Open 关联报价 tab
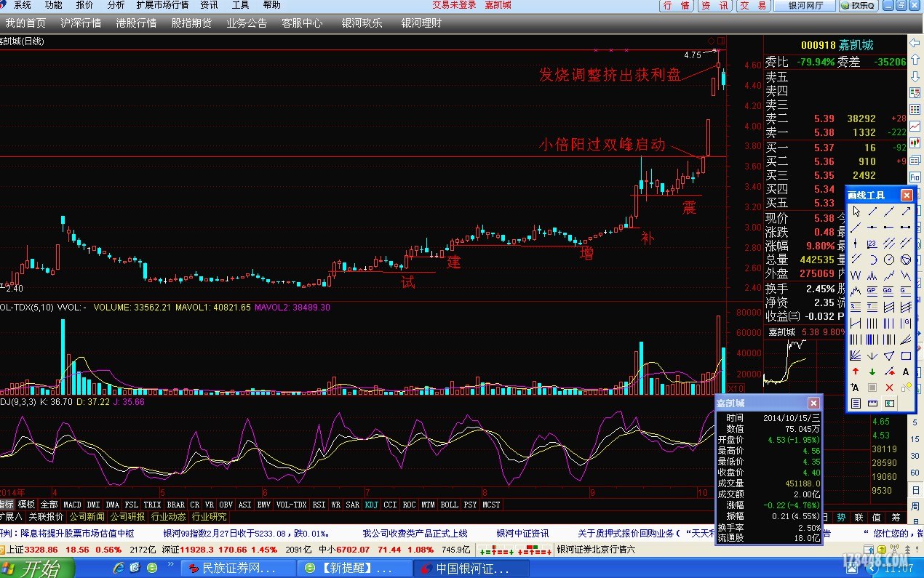924x578 pixels. tap(47, 517)
